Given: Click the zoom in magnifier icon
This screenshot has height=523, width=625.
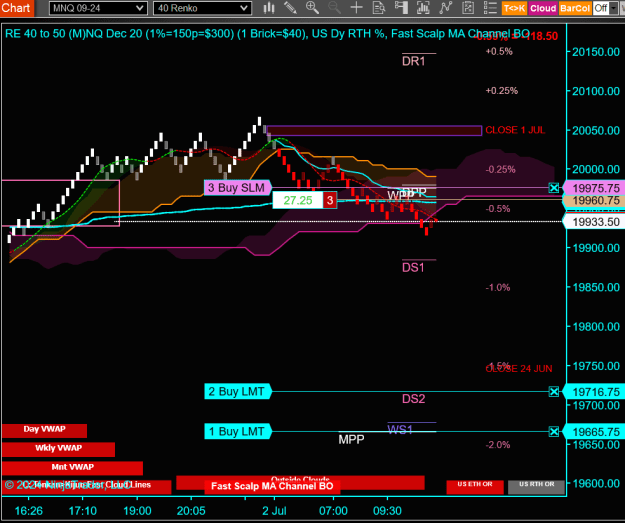Looking at the screenshot, I should pyautogui.click(x=312, y=8).
